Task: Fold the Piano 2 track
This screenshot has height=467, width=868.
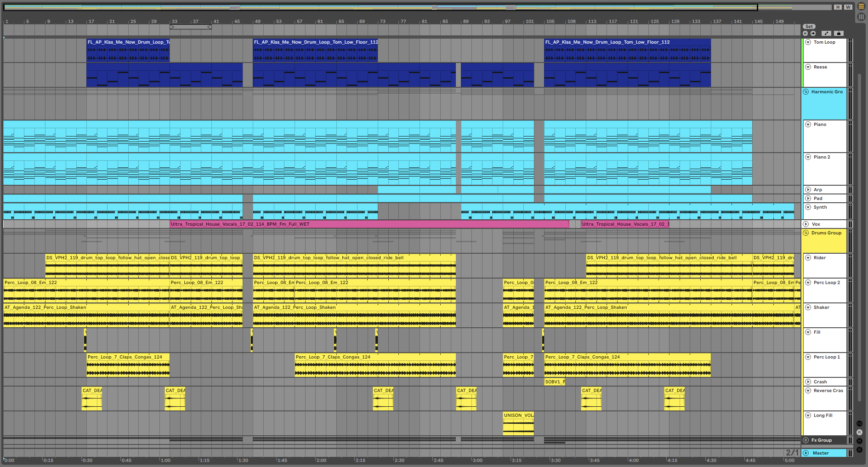Action: coord(808,157)
